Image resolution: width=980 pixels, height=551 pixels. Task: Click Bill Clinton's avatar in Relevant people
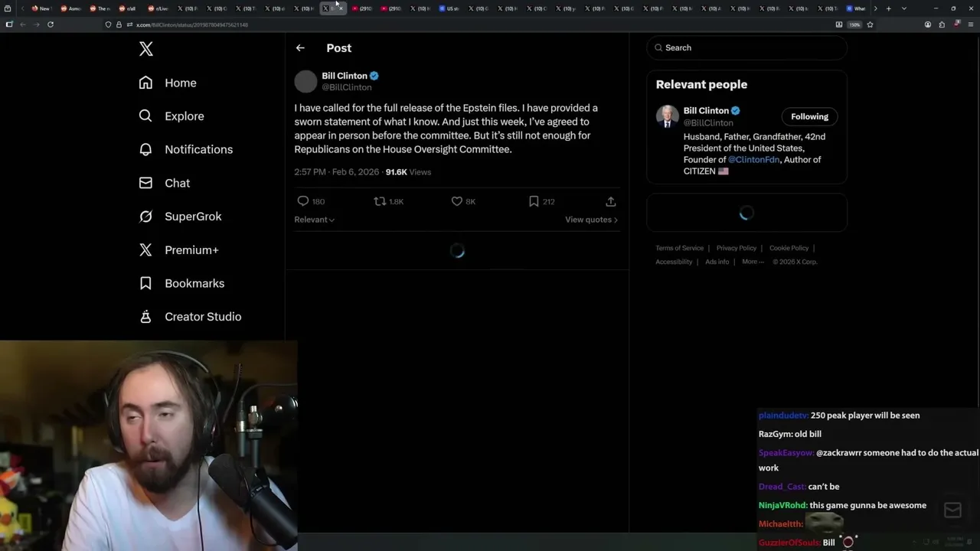pyautogui.click(x=668, y=116)
